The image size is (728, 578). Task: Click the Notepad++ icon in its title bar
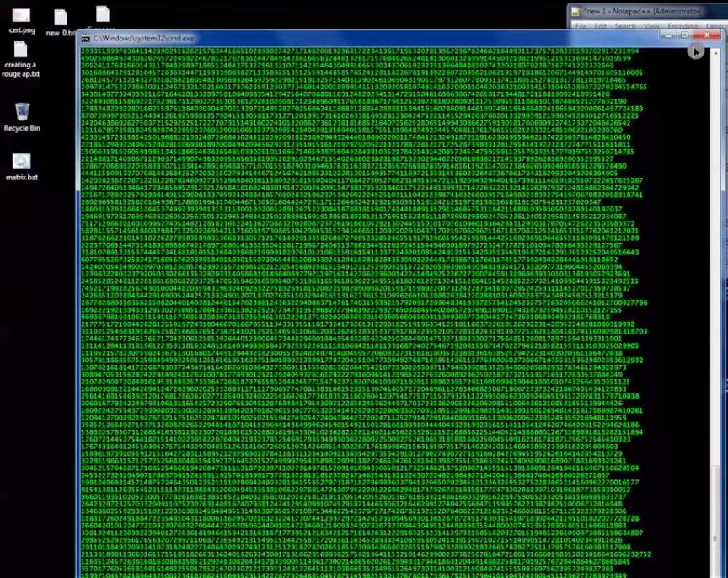click(576, 11)
